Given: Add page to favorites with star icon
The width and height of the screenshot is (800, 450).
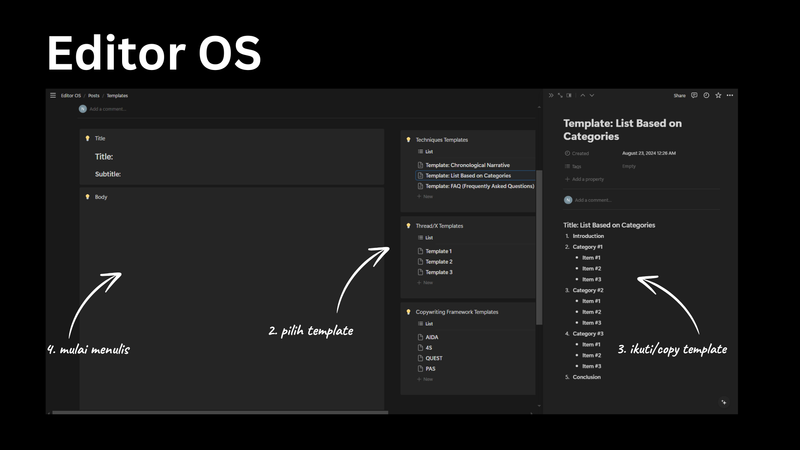Looking at the screenshot, I should 718,95.
